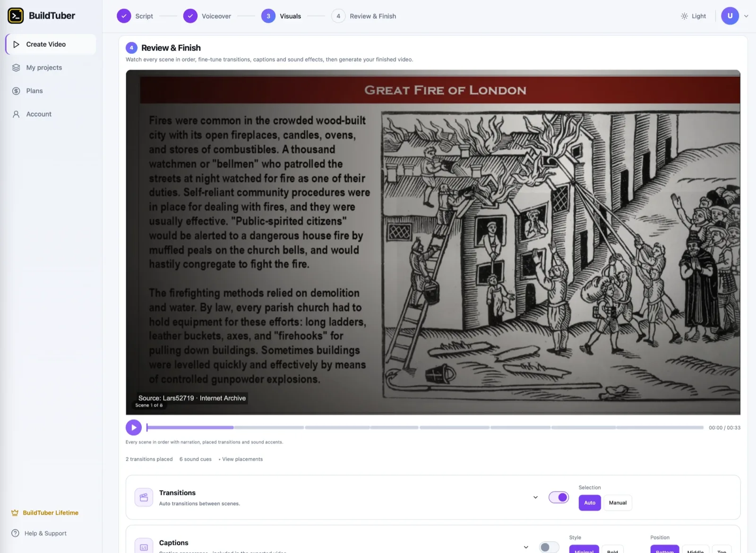Click the Create Video play icon
Screen dimensions: 756x553
(16, 44)
